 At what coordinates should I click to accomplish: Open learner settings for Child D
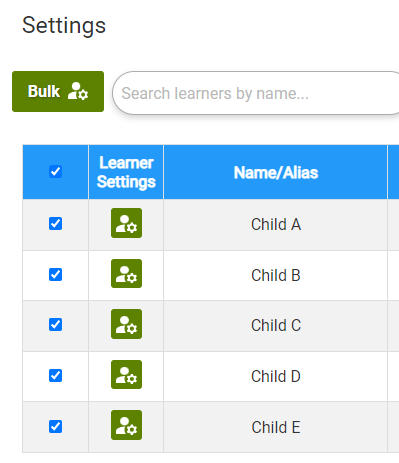[126, 375]
